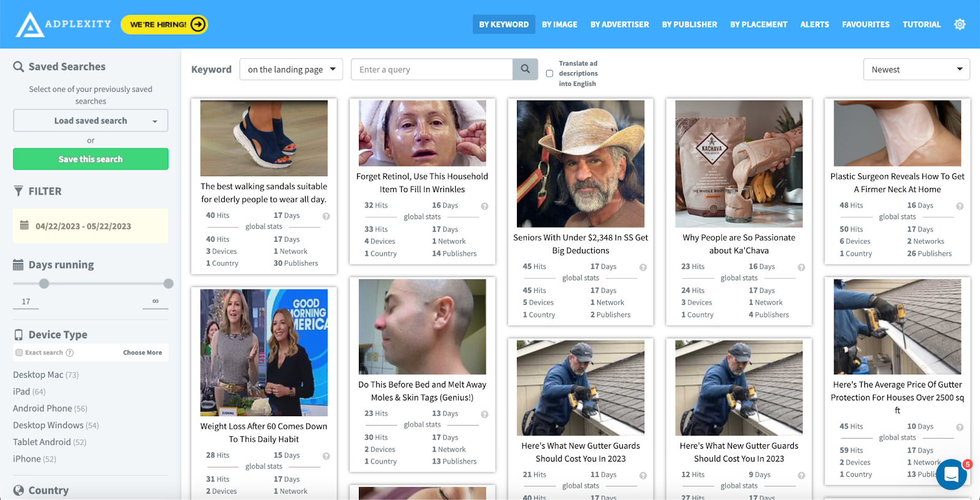Open info icon on 12 Hits Gutter Guards ad

click(x=801, y=476)
